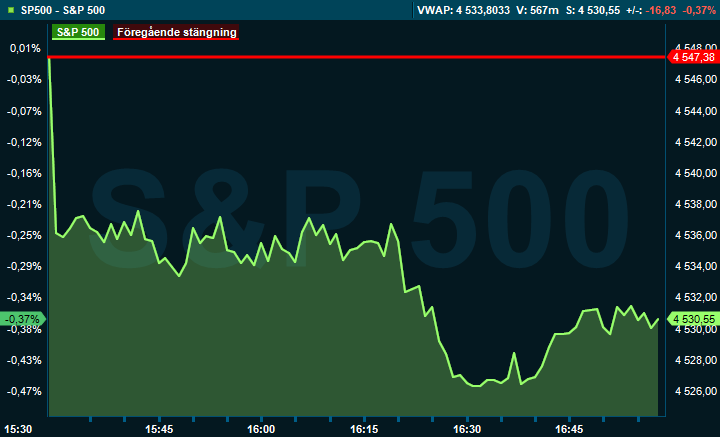The width and height of the screenshot is (720, 437).
Task: Click the red previous close line
Action: click(356, 57)
